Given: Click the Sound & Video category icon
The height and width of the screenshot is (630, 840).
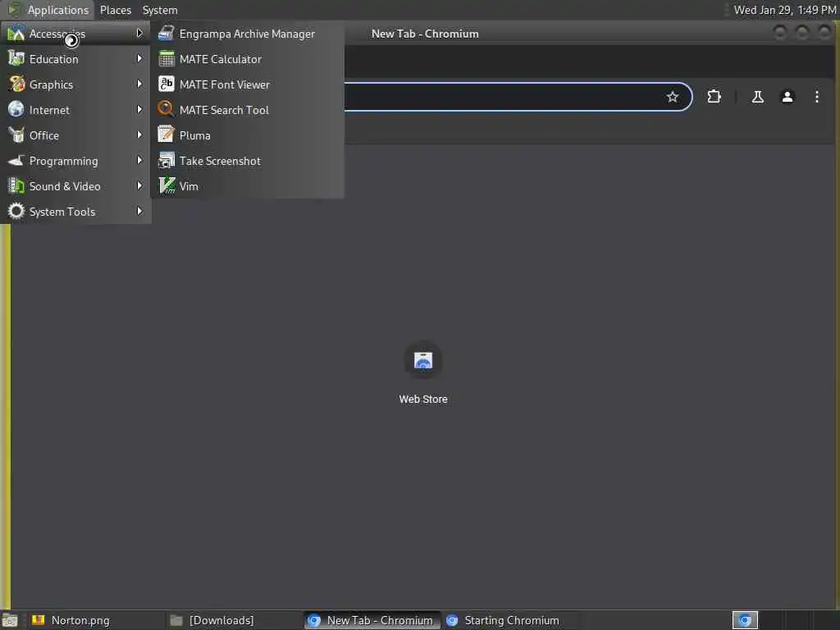Looking at the screenshot, I should coord(16,186).
